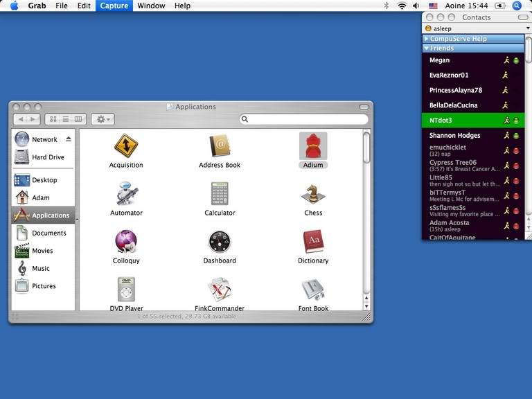Select the Dictionary app icon
This screenshot has height=399, width=532.
click(313, 242)
